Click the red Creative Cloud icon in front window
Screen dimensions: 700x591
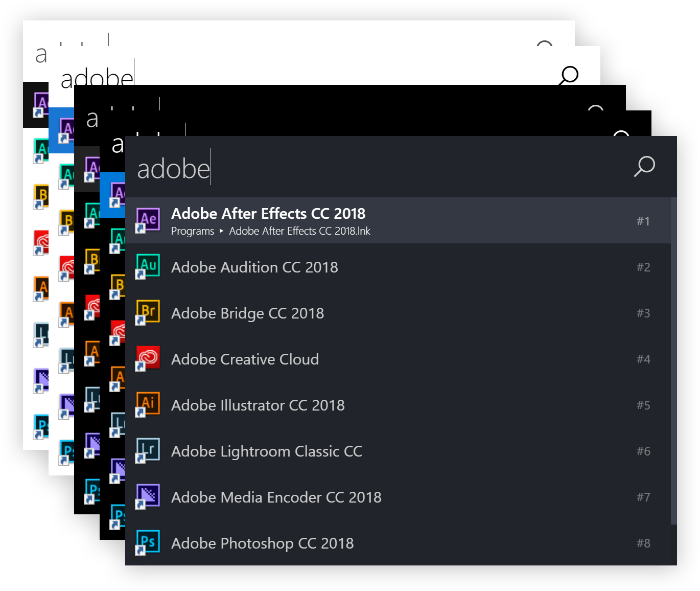point(148,358)
